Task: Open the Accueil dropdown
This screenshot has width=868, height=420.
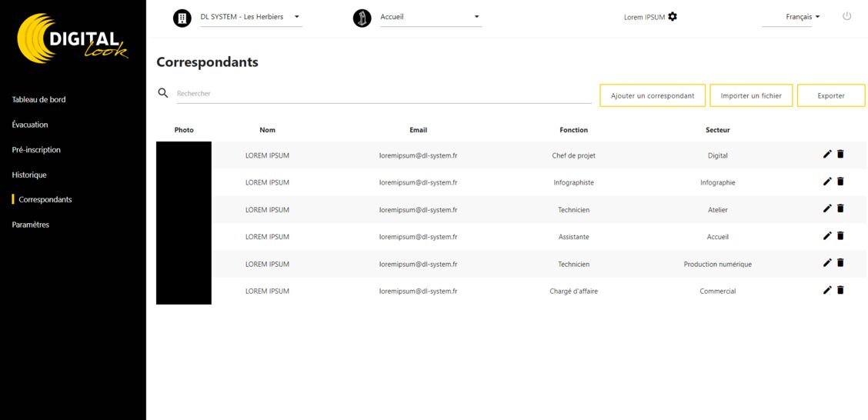Action: click(431, 17)
